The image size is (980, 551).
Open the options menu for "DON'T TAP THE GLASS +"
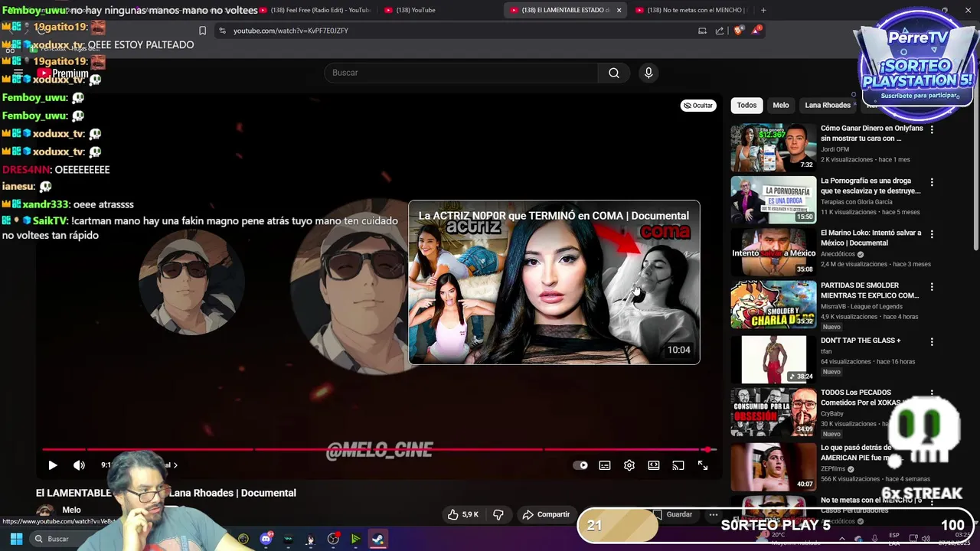932,342
